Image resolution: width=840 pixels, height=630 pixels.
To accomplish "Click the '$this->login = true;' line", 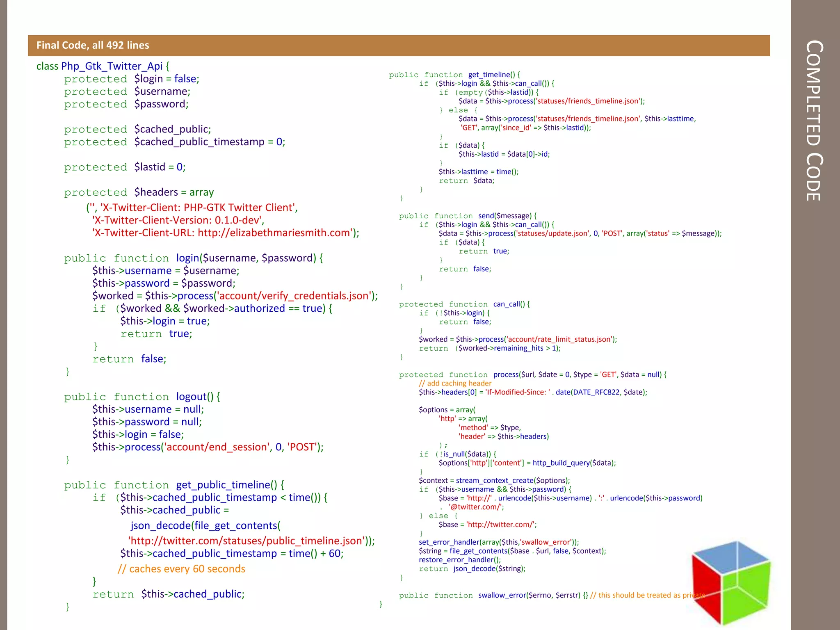I will (x=165, y=321).
